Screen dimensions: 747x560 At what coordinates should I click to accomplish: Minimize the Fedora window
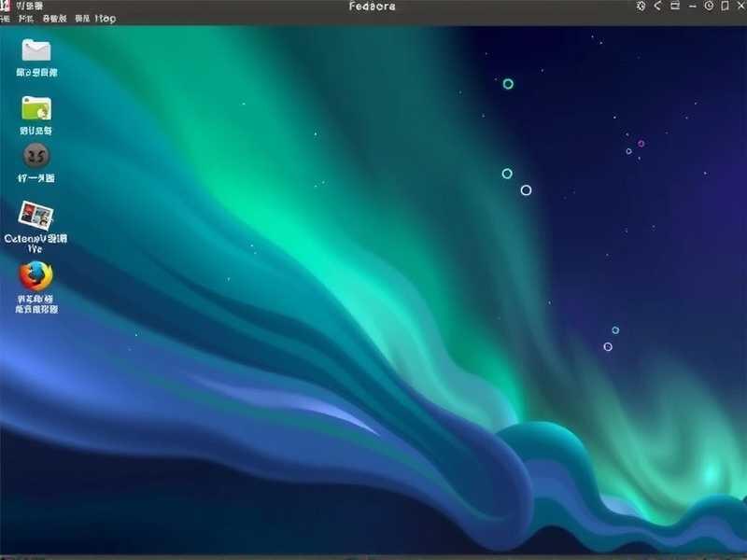point(693,6)
